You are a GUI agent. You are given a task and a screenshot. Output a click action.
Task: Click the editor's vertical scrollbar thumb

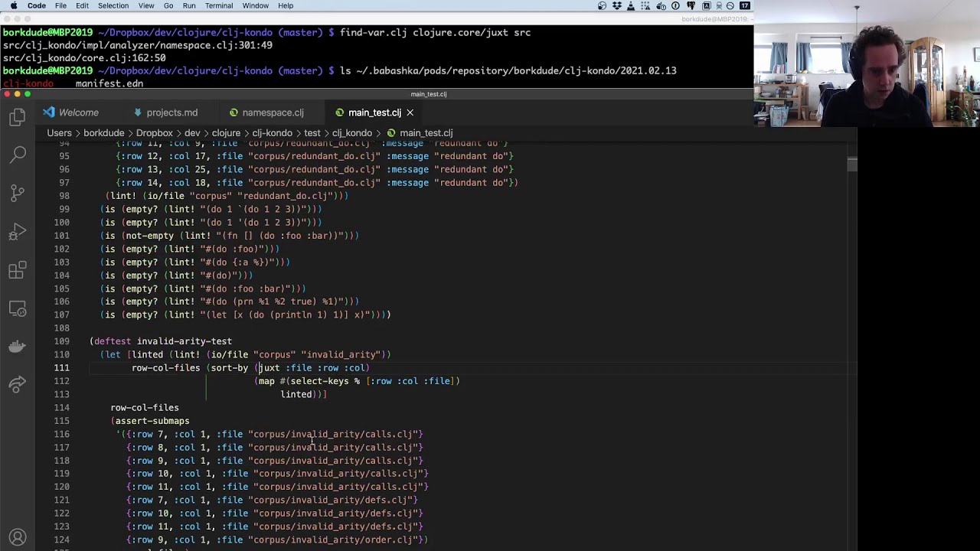[852, 163]
